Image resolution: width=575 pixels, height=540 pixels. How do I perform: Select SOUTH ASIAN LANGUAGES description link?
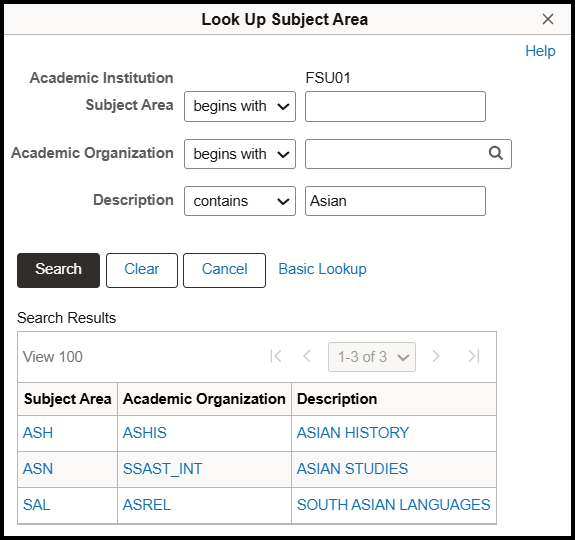[x=393, y=505]
